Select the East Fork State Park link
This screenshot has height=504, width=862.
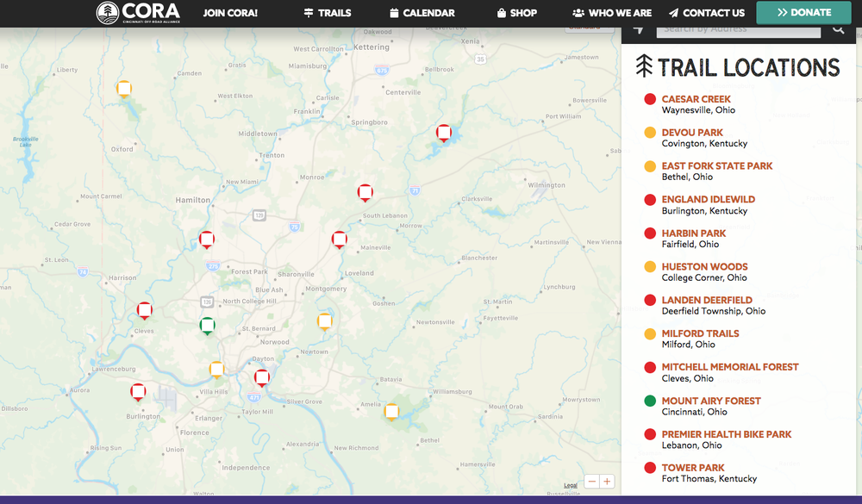point(717,166)
